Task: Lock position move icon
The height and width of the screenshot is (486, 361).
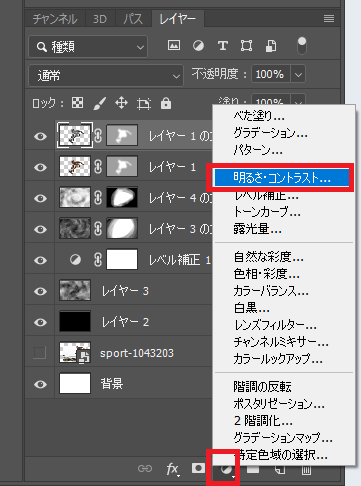Action: (x=121, y=103)
